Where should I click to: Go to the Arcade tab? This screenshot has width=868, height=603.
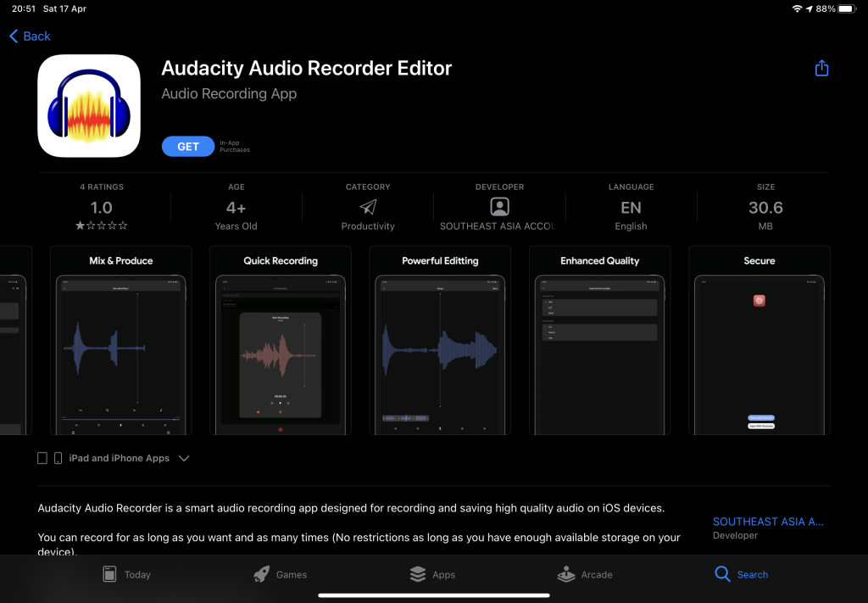(x=585, y=574)
